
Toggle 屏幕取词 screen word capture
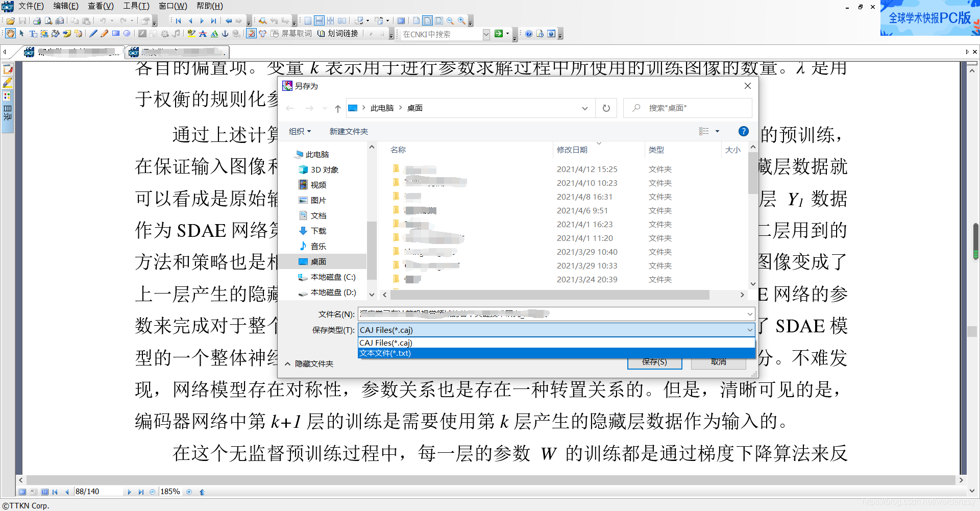291,34
